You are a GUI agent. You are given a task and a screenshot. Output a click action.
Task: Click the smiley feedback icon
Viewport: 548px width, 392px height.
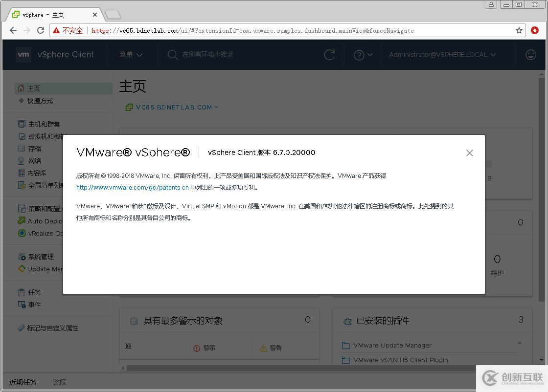coord(530,54)
